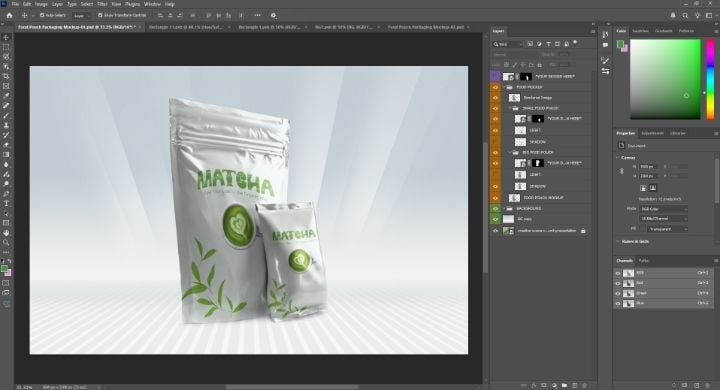Switch to the Adjustments tab

pos(652,133)
